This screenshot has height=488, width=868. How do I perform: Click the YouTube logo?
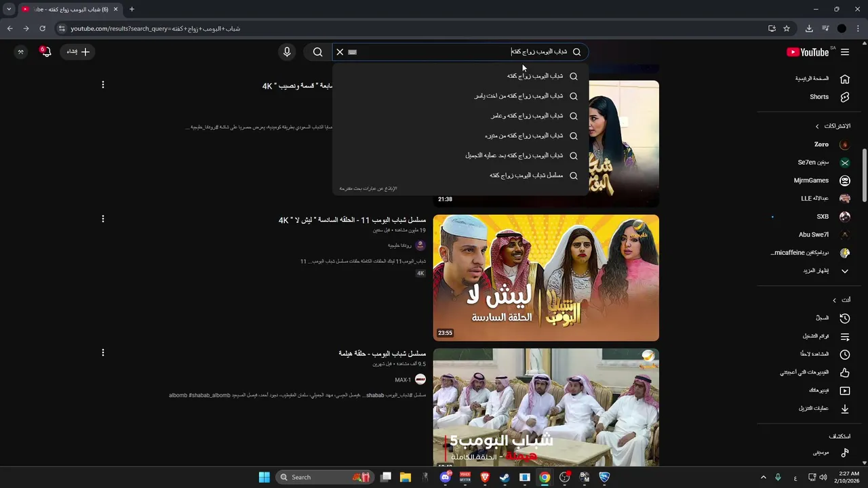coord(808,52)
